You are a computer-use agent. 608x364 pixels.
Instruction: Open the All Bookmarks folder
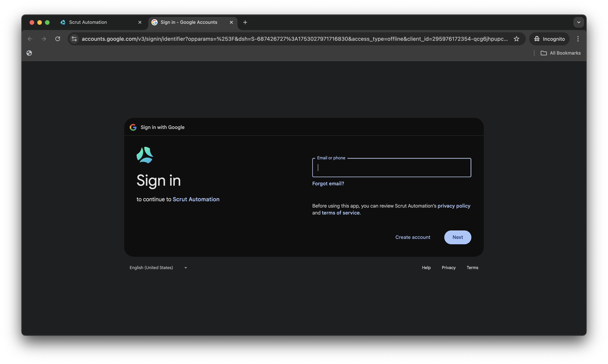pos(560,53)
